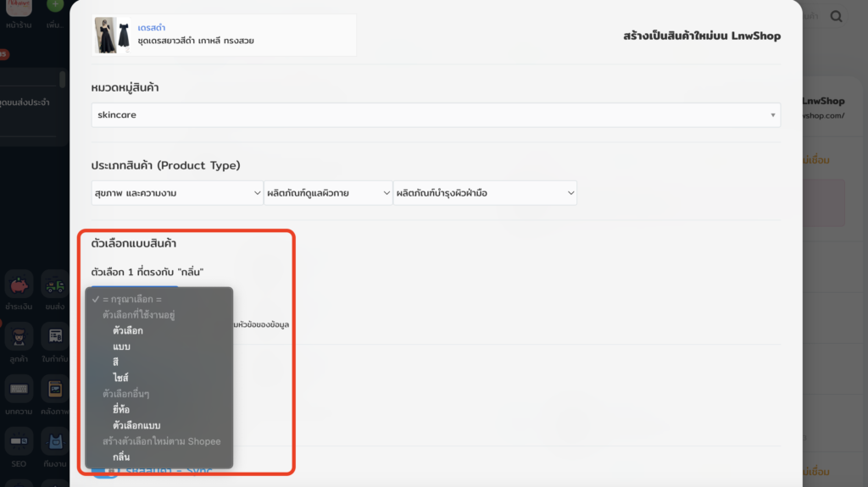
Task: Open the ใบกำกับ invoice icon
Action: [55, 337]
